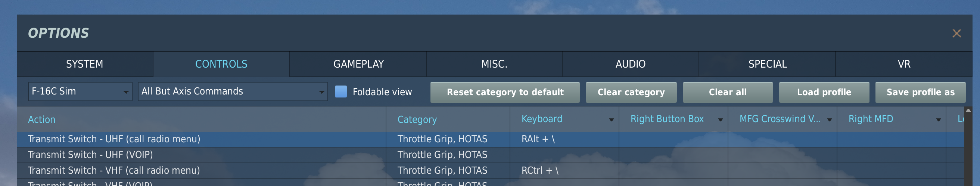Open the Keyboard column dropdown arrow
980x186 pixels.
pos(611,120)
